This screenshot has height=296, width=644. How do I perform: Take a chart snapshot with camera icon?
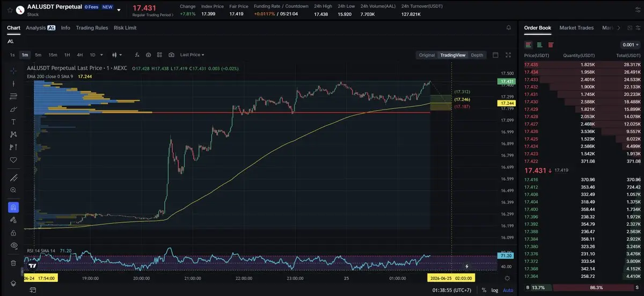coord(171,55)
